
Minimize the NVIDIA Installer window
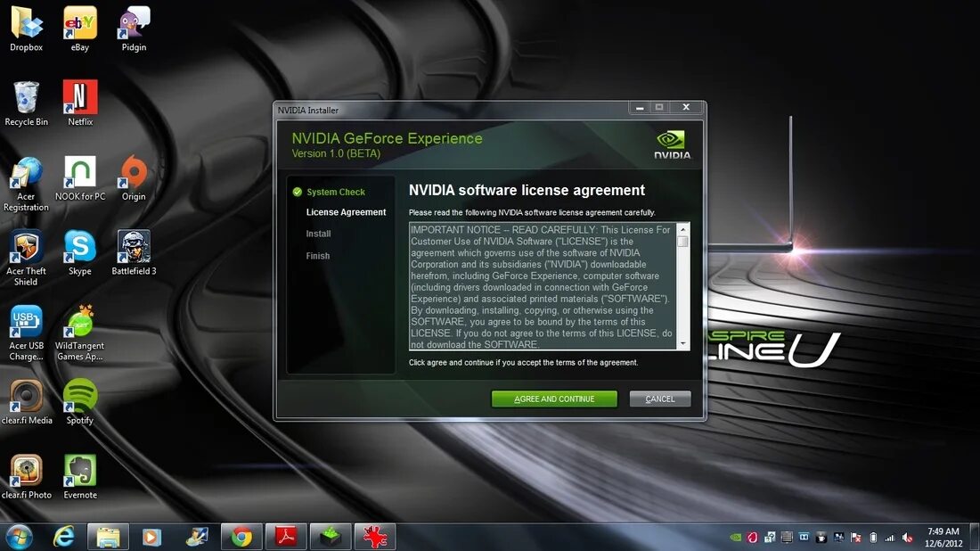coord(640,108)
